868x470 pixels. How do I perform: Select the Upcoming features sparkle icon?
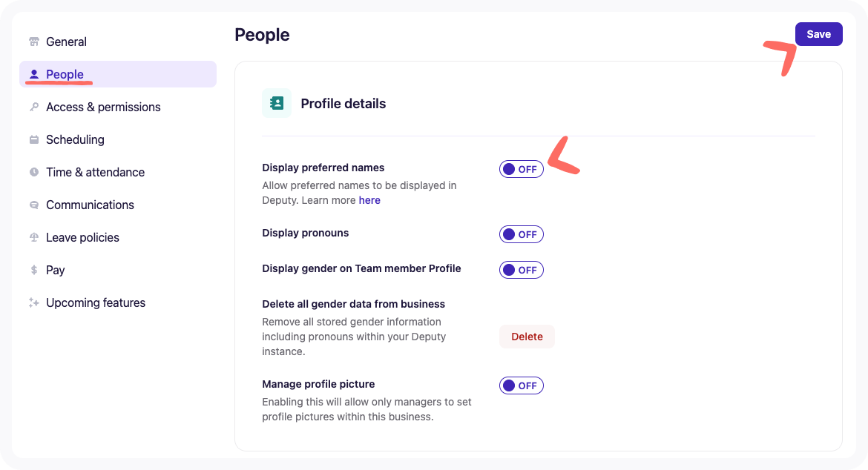point(33,302)
